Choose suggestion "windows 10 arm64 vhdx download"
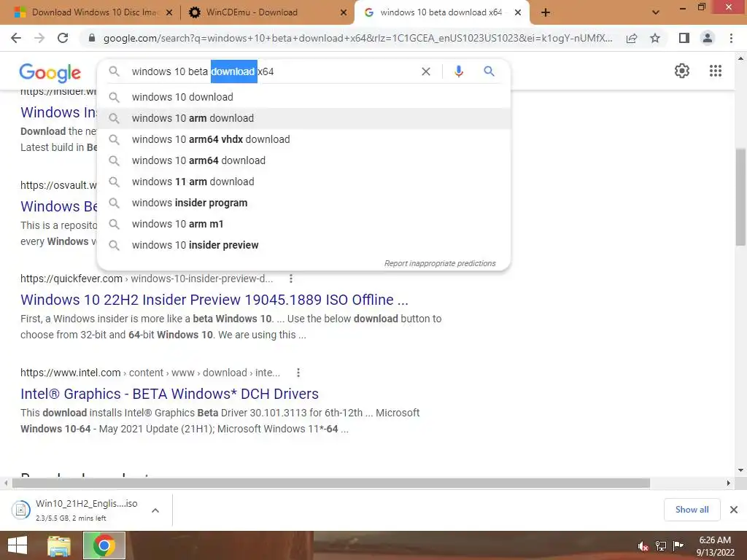The width and height of the screenshot is (747, 560). [x=303, y=139]
